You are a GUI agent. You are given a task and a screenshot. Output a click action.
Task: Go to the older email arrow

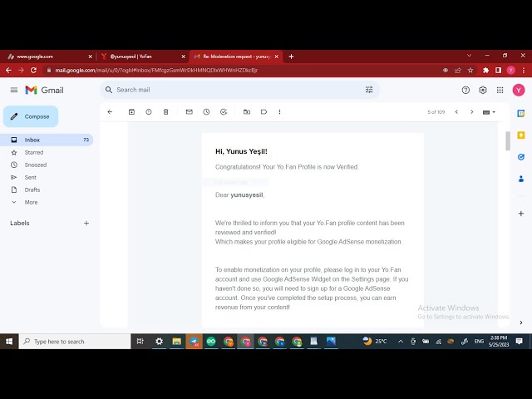pos(471,111)
